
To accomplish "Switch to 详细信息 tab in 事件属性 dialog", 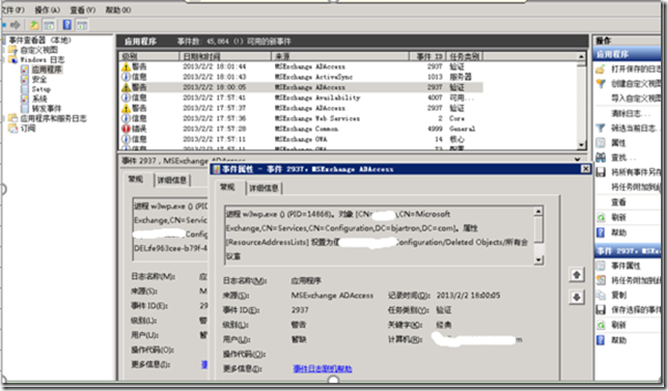I will 264,188.
